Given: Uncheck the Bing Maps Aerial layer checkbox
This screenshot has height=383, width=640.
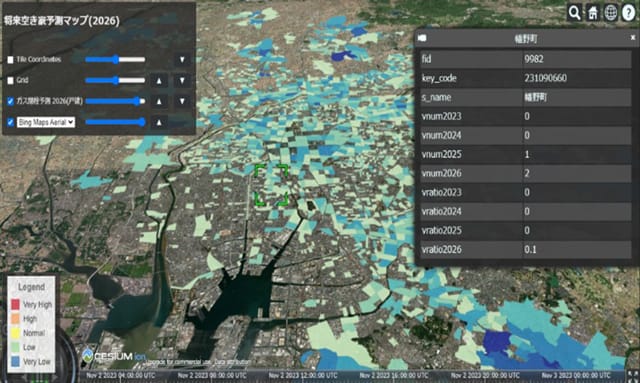Looking at the screenshot, I should 11,122.
